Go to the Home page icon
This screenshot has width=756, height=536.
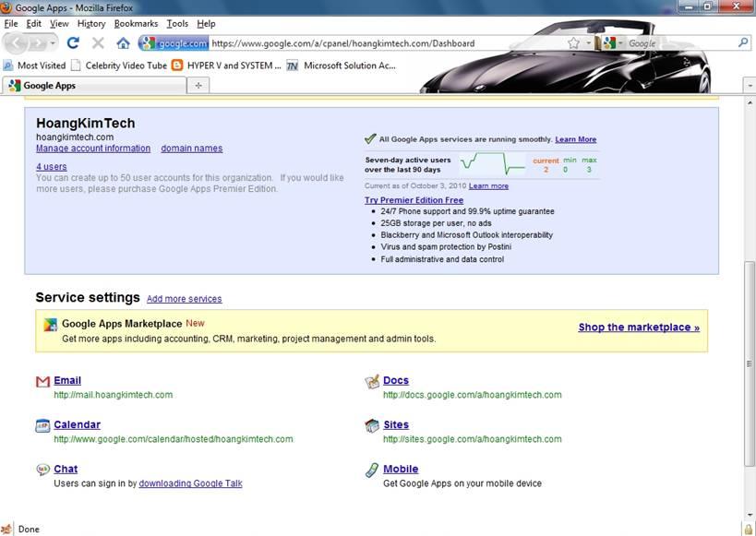[x=123, y=43]
